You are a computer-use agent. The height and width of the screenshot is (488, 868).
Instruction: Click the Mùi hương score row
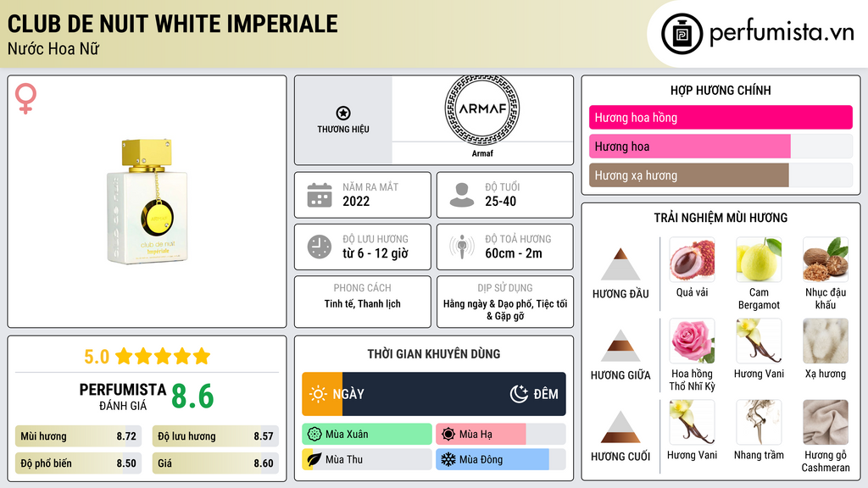pyautogui.click(x=79, y=436)
